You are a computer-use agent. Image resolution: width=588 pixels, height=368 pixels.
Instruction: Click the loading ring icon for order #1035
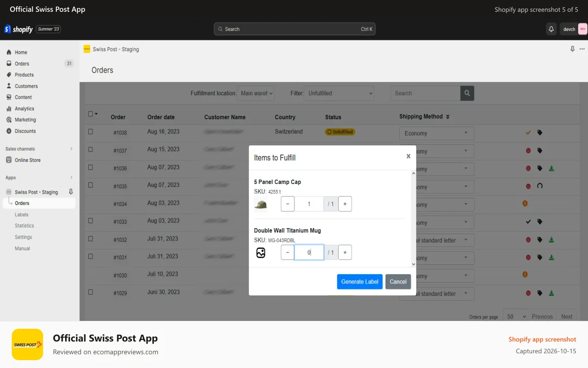pos(540,186)
